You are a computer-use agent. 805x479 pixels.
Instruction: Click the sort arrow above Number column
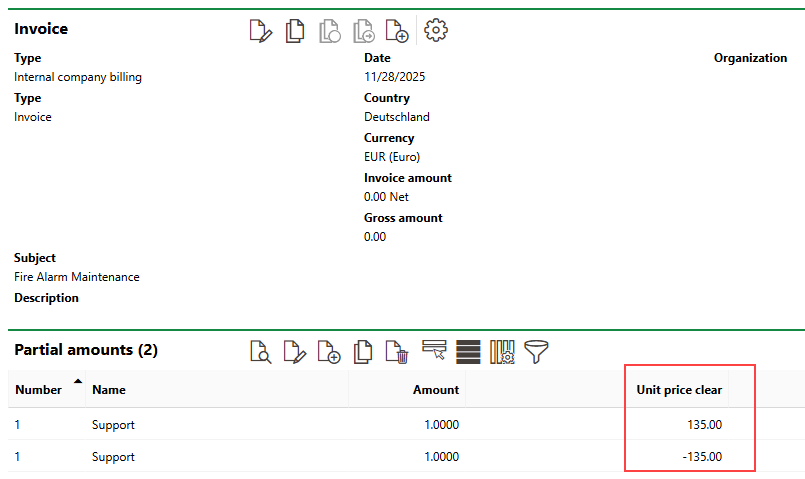[x=78, y=381]
